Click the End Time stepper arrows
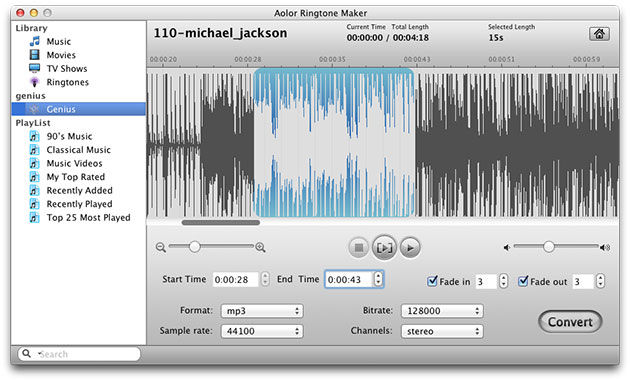The height and width of the screenshot is (381, 630). click(378, 279)
